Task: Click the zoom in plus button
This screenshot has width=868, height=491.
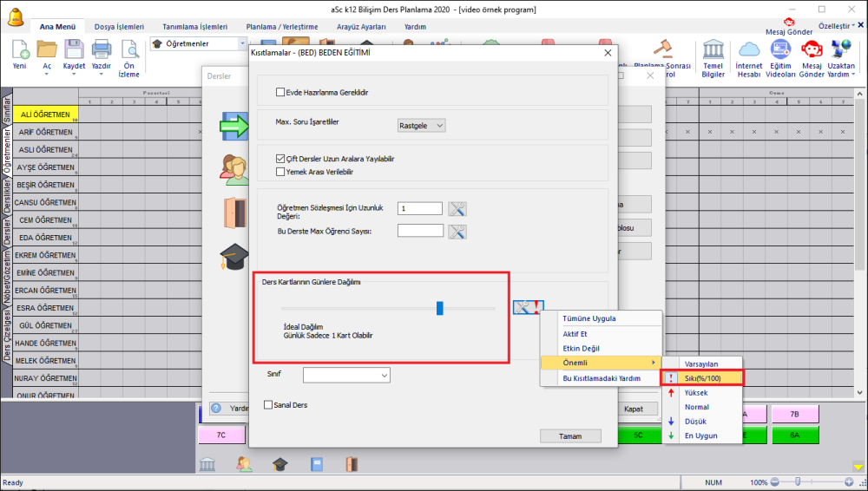Action: click(x=849, y=482)
